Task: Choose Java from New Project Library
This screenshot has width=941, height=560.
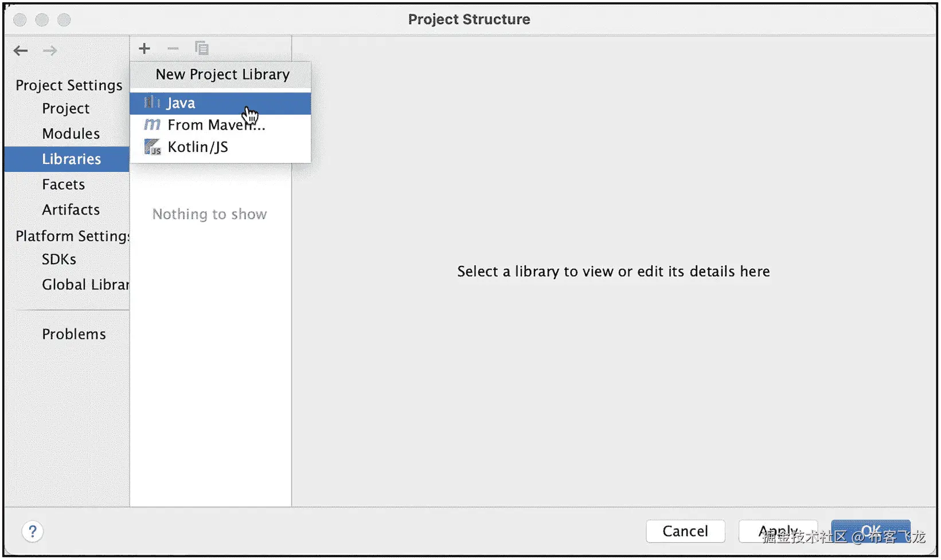Action: tap(181, 103)
